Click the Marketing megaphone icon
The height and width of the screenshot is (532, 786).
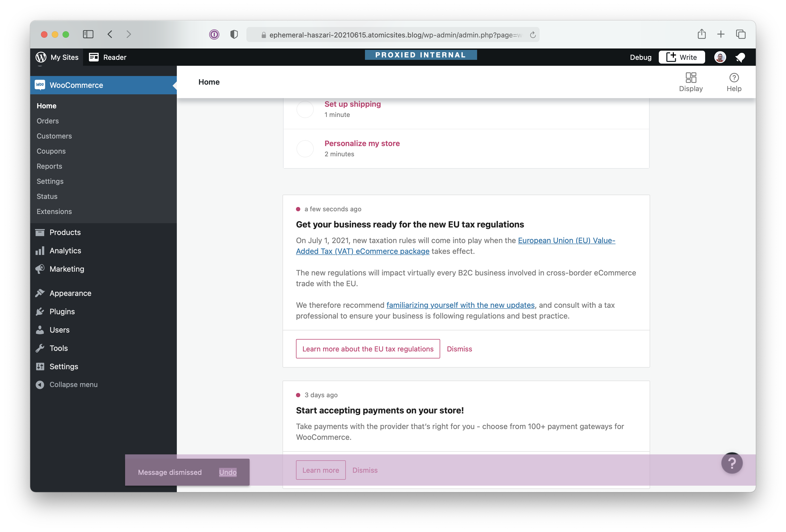[x=40, y=269]
